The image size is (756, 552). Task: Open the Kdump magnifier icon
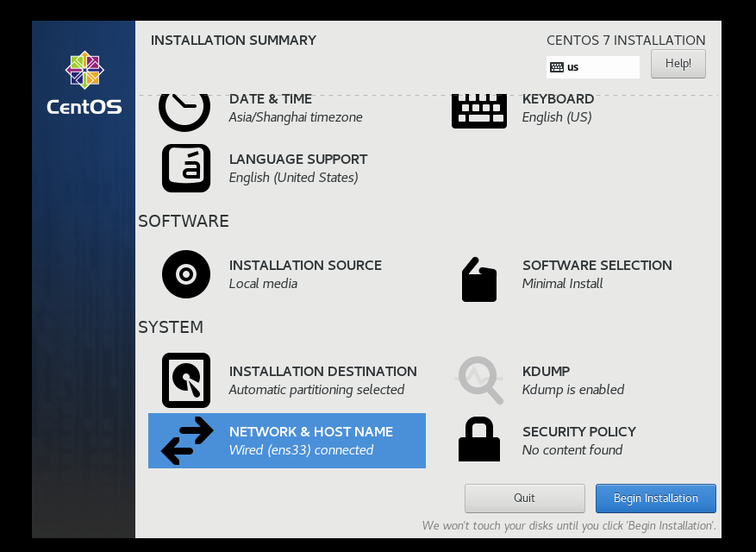click(480, 380)
